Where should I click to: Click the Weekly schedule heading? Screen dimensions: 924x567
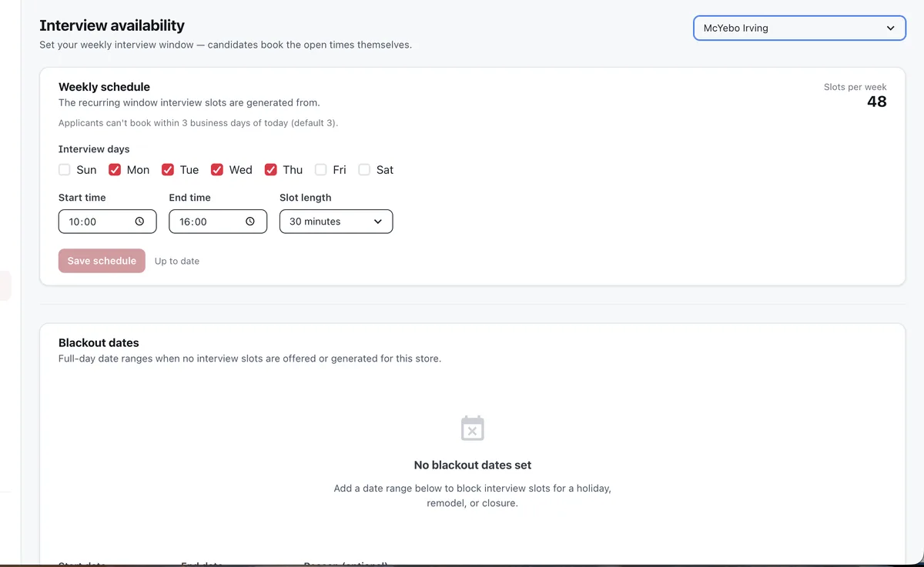click(x=104, y=87)
